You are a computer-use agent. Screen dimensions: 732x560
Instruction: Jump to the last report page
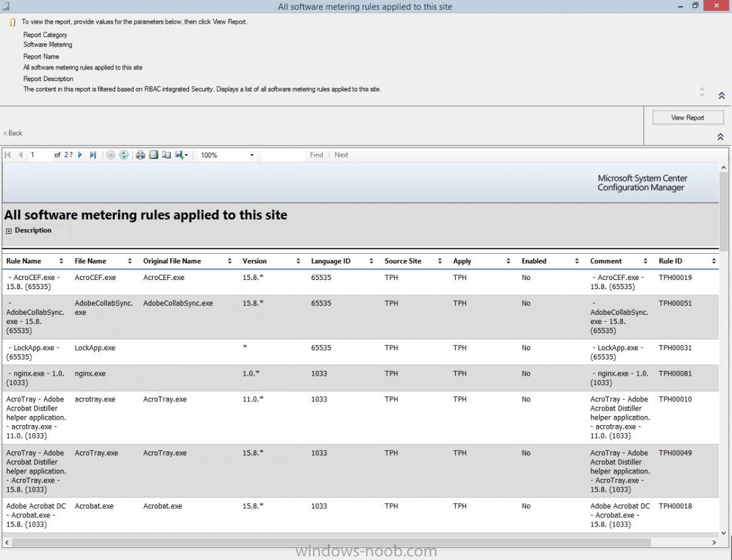(x=93, y=155)
